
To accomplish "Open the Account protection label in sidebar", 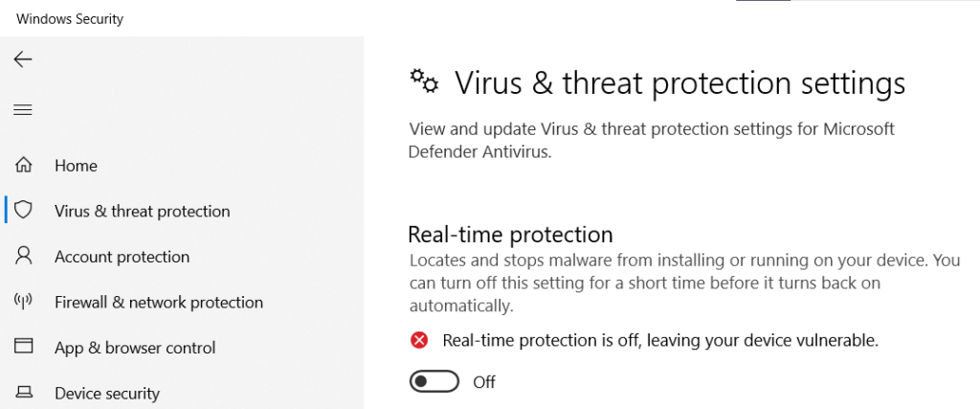I will point(122,257).
